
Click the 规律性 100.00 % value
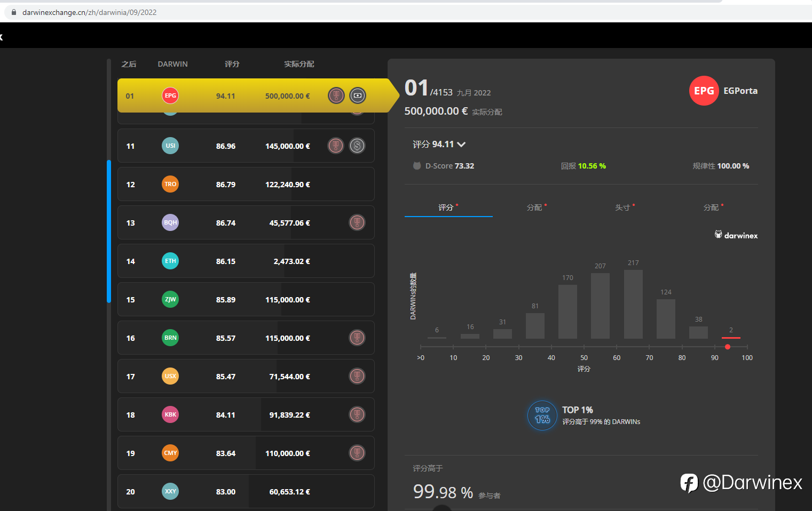(x=733, y=166)
